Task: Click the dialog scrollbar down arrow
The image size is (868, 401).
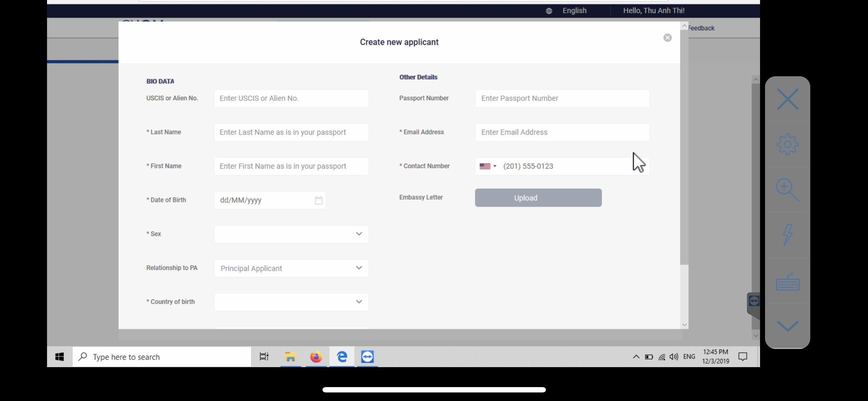Action: (684, 325)
